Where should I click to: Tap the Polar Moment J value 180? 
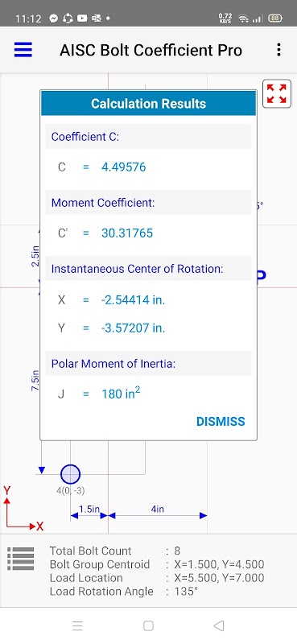click(121, 393)
